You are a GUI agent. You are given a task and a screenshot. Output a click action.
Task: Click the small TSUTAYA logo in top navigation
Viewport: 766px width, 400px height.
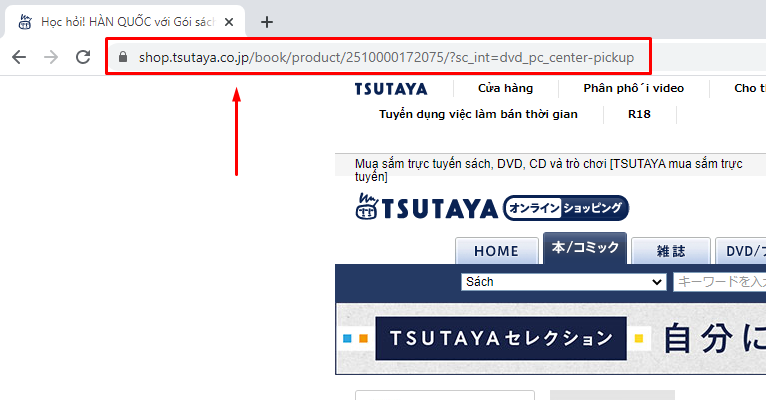point(391,89)
